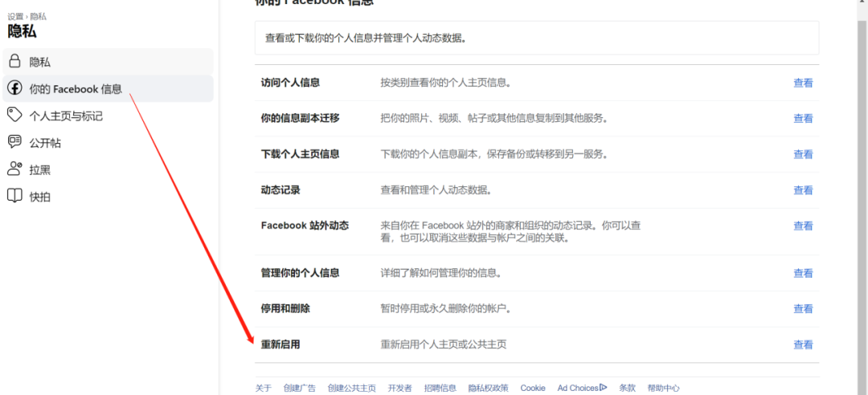
Task: Open the 隐私 sidebar menu item
Action: 108,61
